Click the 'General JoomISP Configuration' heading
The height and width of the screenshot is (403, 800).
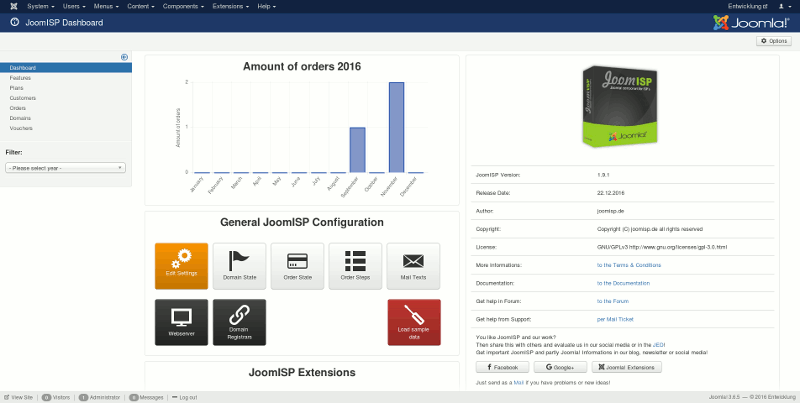(x=302, y=222)
